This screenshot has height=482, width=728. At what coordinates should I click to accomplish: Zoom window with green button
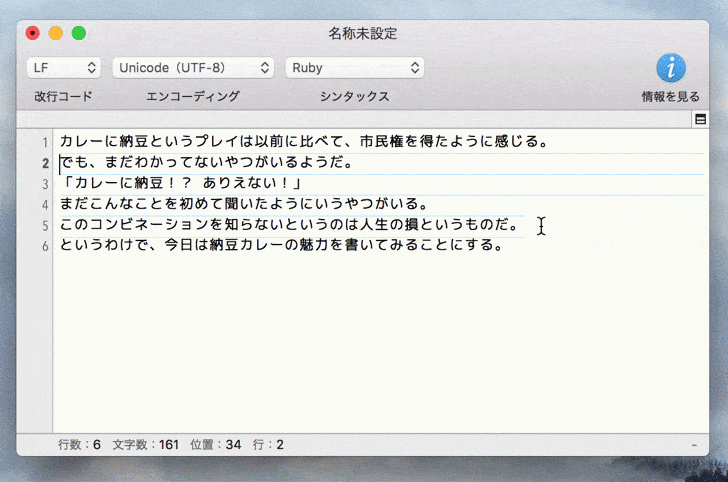(79, 33)
